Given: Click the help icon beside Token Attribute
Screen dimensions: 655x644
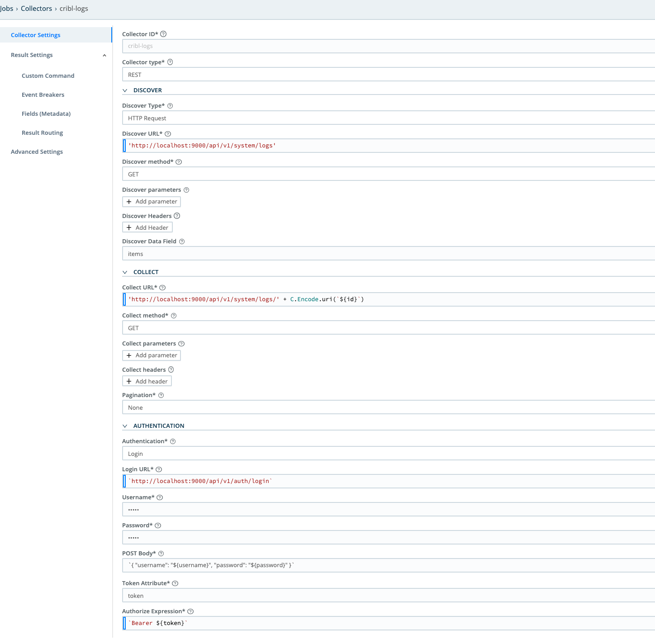Looking at the screenshot, I should coord(175,583).
